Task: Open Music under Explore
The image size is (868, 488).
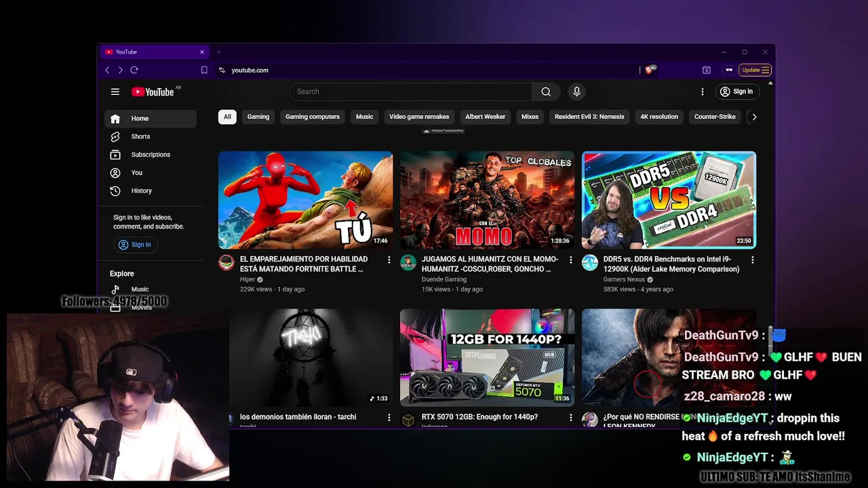Action: (151, 289)
